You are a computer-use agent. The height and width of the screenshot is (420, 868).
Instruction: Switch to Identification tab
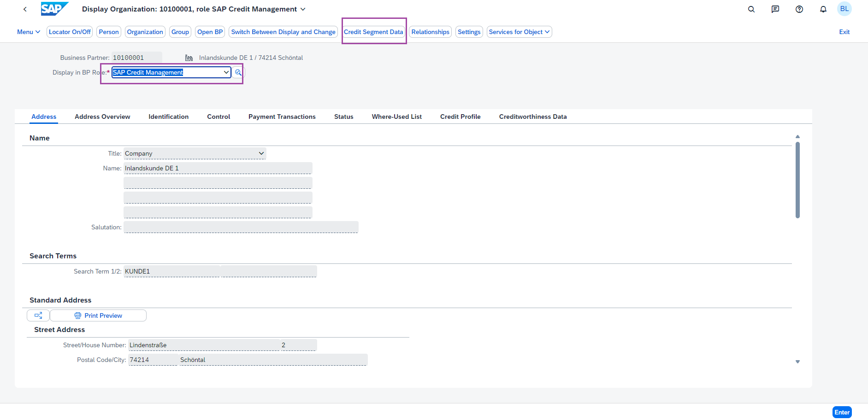pos(169,117)
